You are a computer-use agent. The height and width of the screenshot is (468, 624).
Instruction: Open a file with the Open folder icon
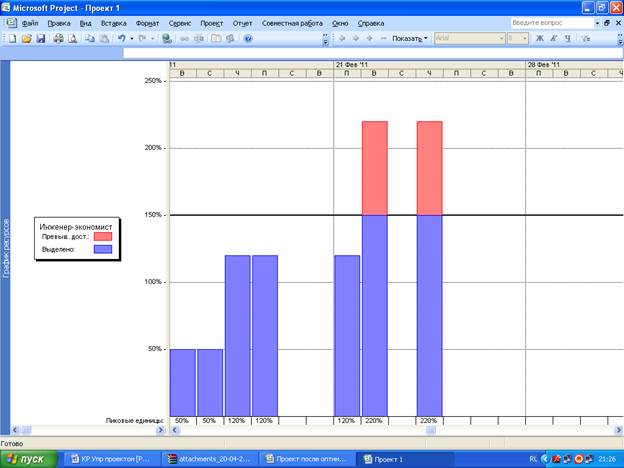click(x=26, y=38)
